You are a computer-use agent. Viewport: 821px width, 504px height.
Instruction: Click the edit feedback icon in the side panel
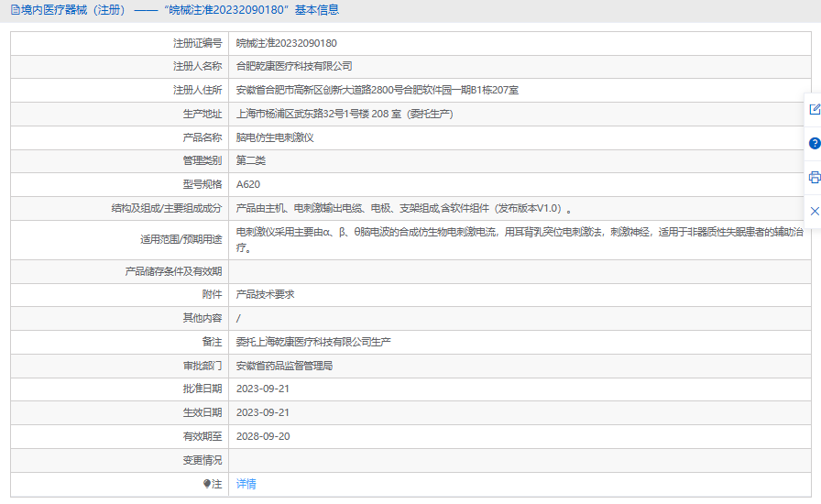pyautogui.click(x=815, y=109)
